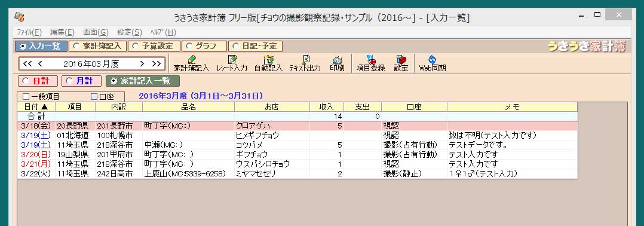The height and width of the screenshot is (226, 644).
Task: Jump back with << arrow
Action: pyautogui.click(x=27, y=64)
